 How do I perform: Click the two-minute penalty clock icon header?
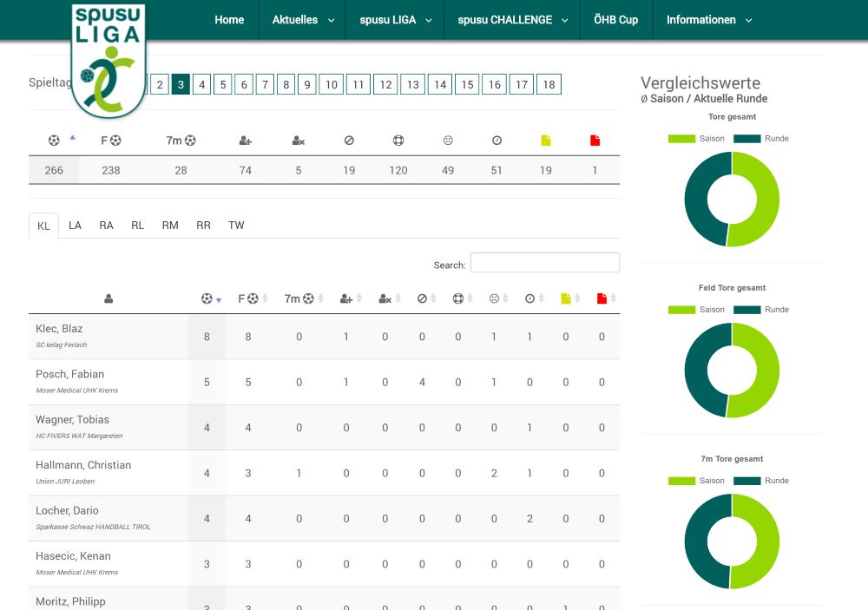(x=529, y=298)
